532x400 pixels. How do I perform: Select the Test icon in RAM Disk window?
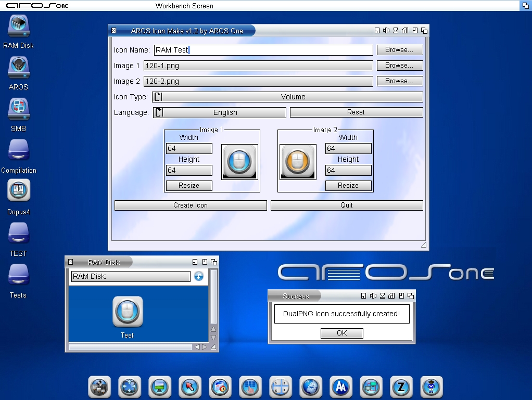point(128,311)
